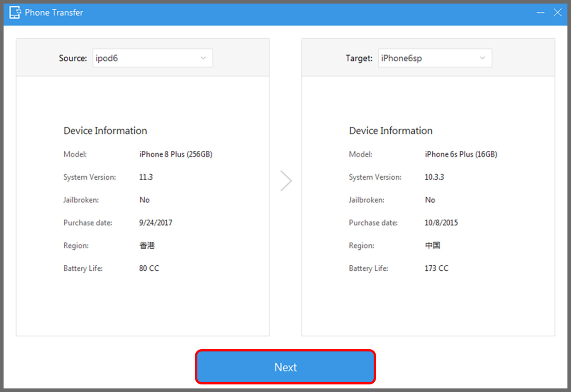Click target region value 中国
Screen dimensions: 571x392
(x=433, y=245)
